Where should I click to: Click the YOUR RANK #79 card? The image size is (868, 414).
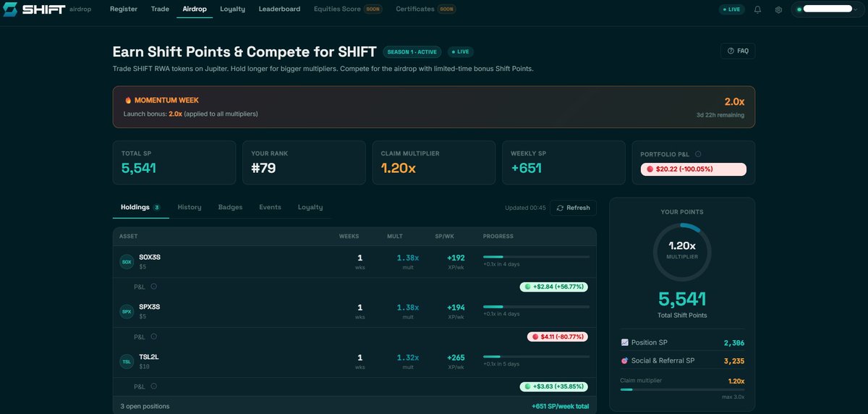[304, 163]
